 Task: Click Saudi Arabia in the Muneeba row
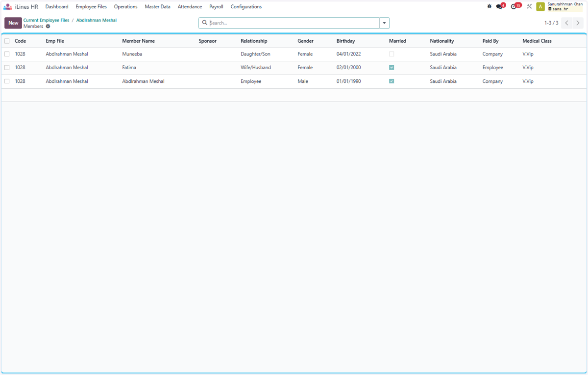coord(443,54)
